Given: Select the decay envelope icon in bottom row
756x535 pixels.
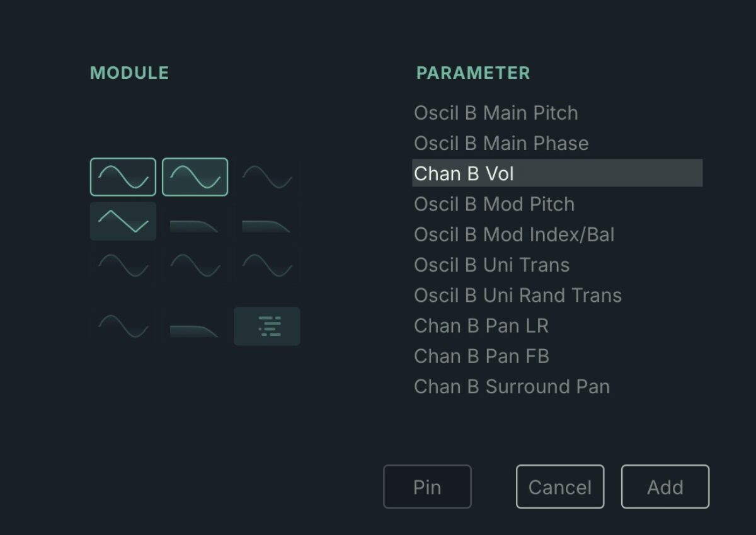Looking at the screenshot, I should pos(195,326).
